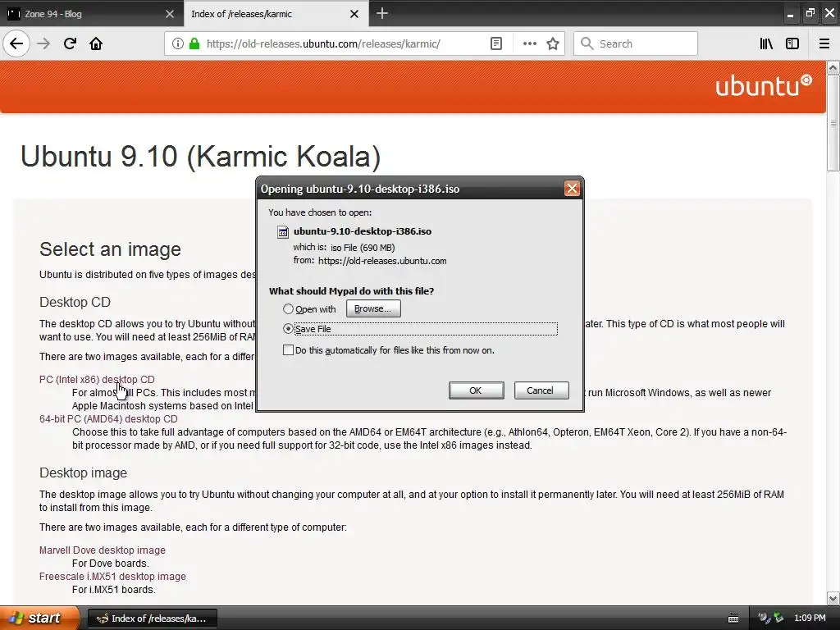
Task: Show sidebars icon in toolbar
Action: pos(792,43)
